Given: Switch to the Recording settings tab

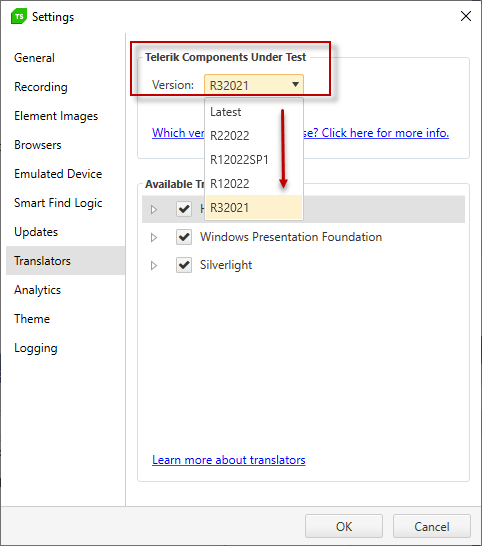Looking at the screenshot, I should 41,87.
